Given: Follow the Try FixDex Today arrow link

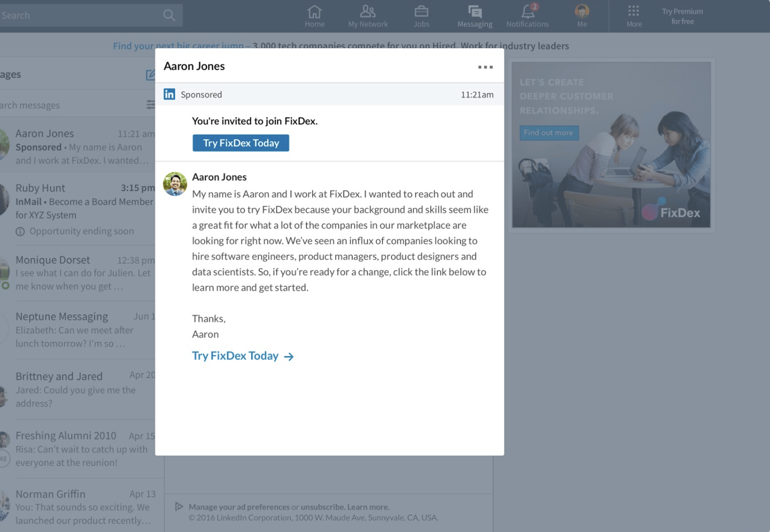Looking at the screenshot, I should [242, 356].
